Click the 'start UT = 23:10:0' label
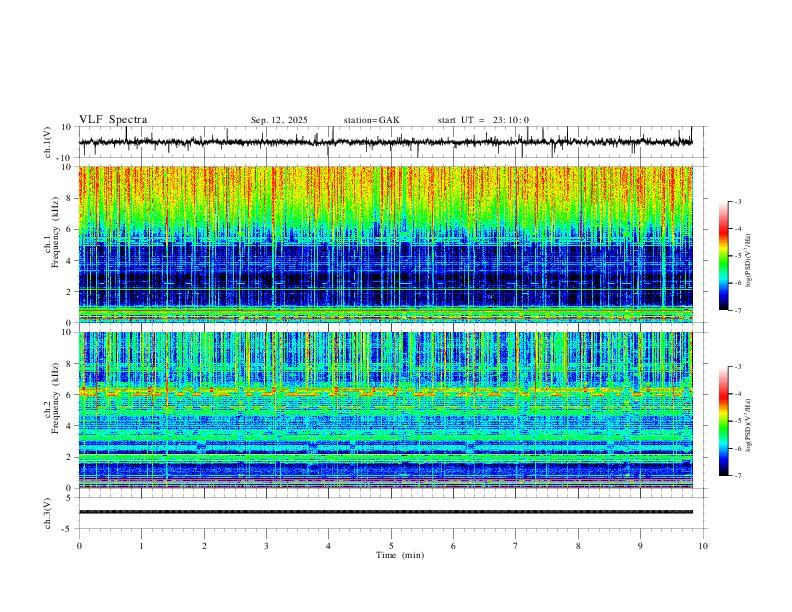The image size is (792, 612). click(483, 120)
